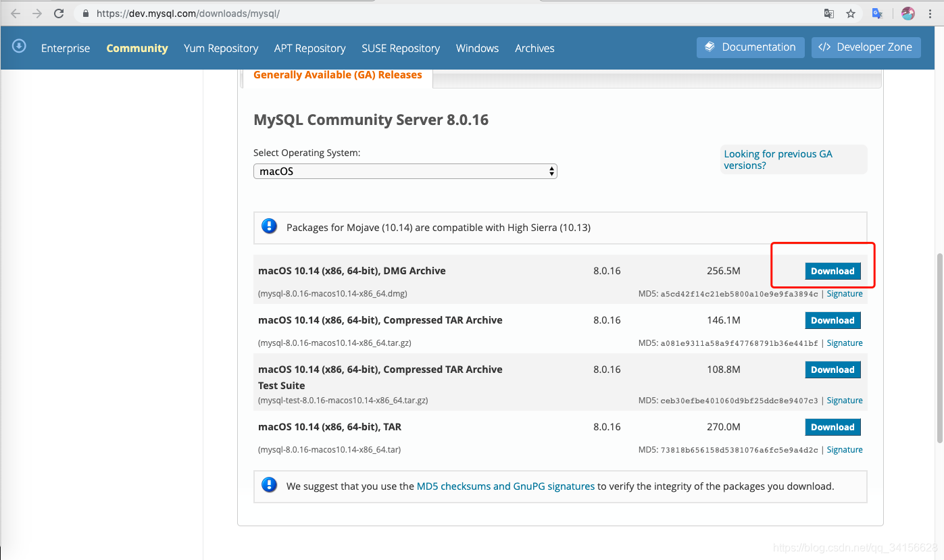
Task: Open the MD5 checksums and GnuPG signatures link
Action: 505,486
